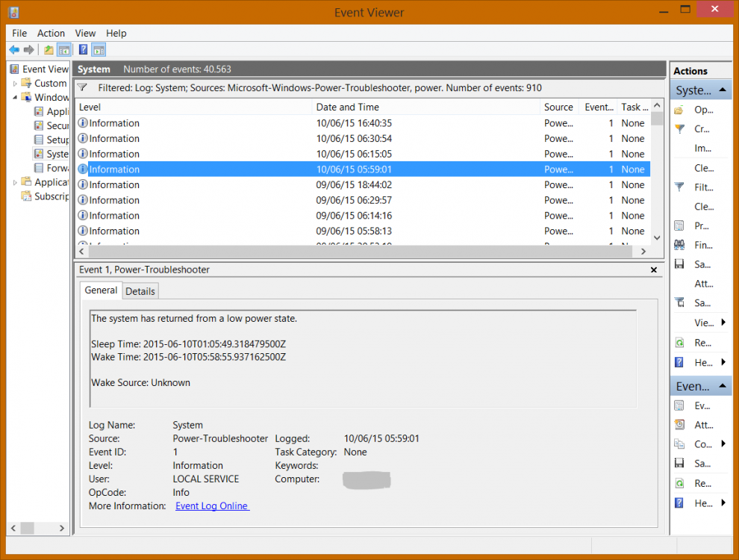
Task: Sort by the Level column header
Action: pos(193,107)
